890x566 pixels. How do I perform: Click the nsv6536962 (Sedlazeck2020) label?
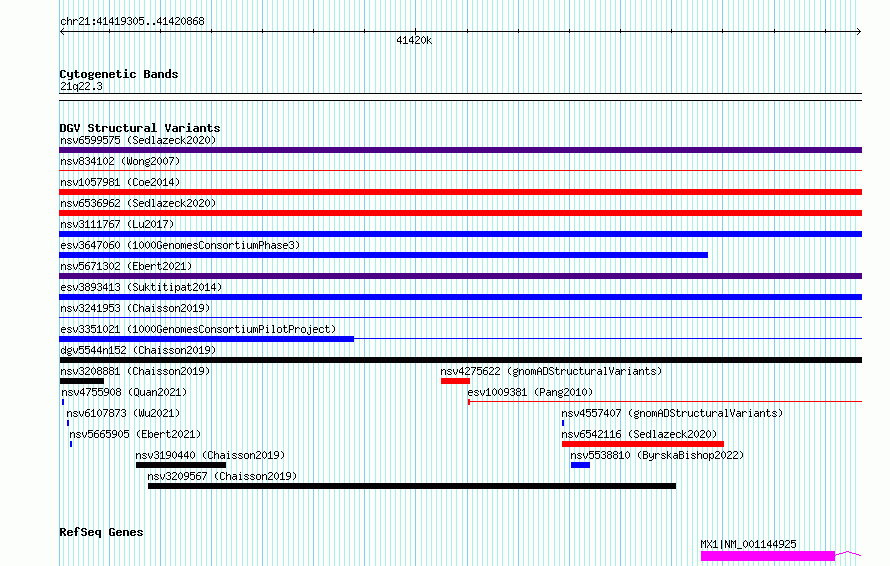138,203
